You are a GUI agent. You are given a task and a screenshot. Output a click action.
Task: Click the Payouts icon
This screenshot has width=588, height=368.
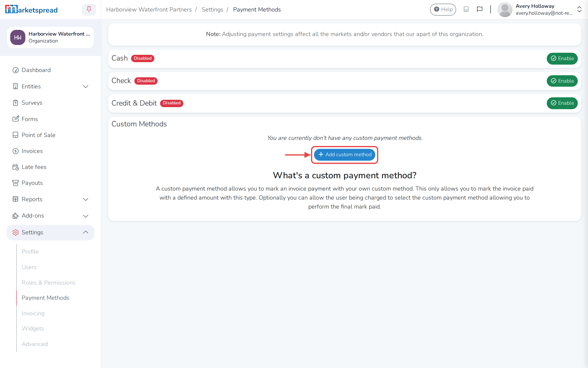tap(16, 183)
